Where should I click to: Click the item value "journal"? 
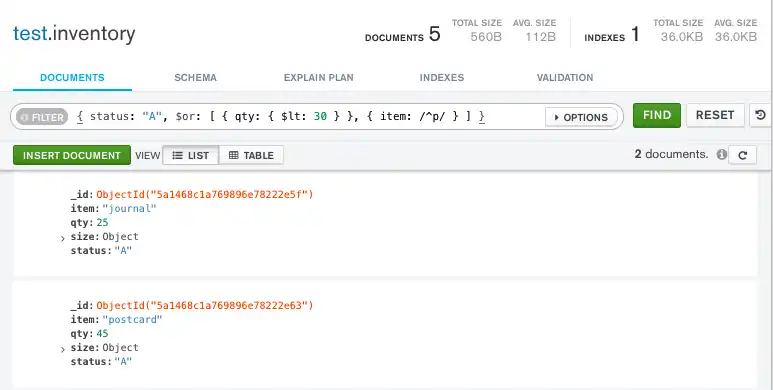pyautogui.click(x=129, y=209)
